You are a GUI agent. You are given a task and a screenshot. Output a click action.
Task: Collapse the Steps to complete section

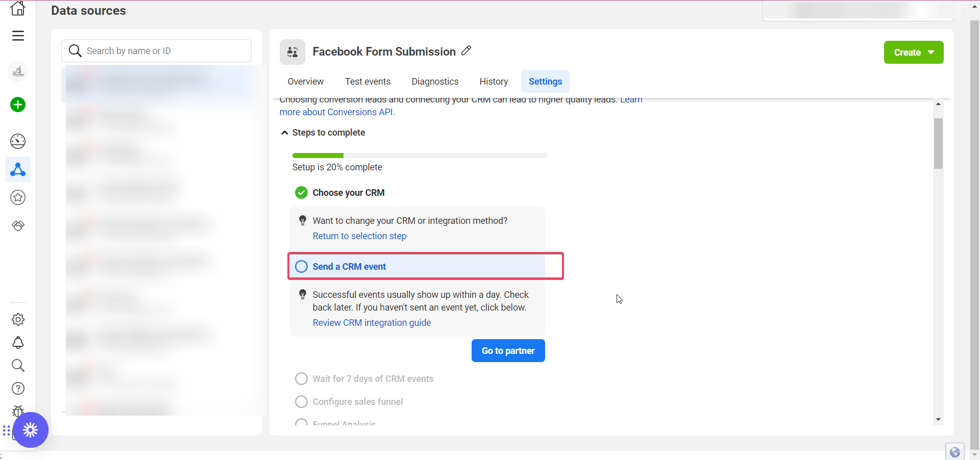tap(284, 133)
